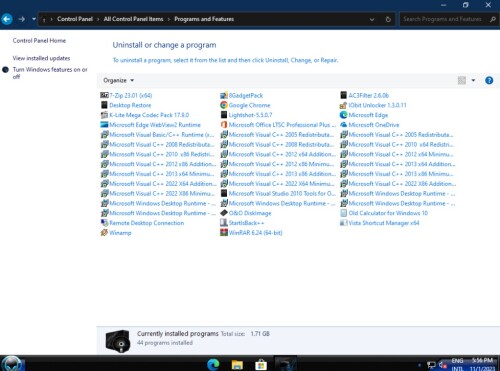Open the recent locations dropdown arrow
This screenshot has height=371, width=500.
point(34,19)
